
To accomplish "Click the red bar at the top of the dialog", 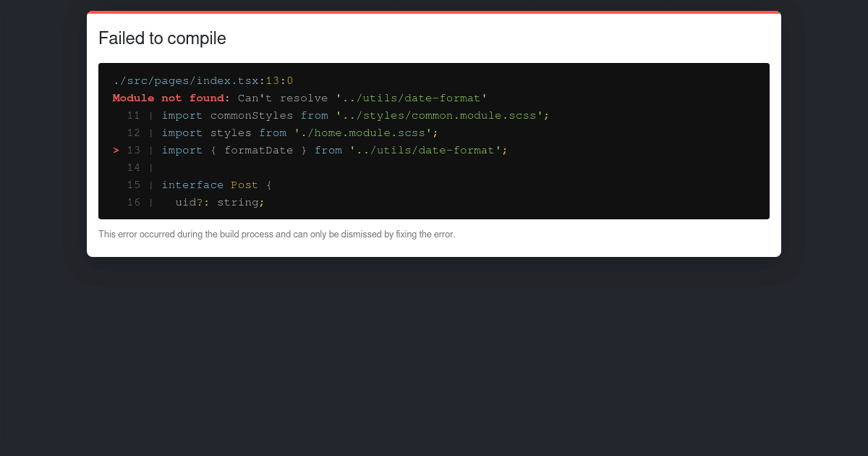I will point(434,13).
